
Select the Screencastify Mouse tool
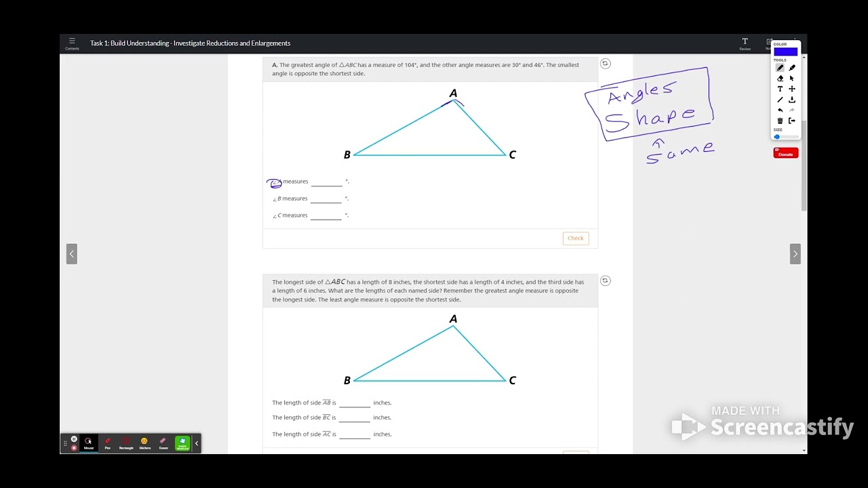point(89,443)
